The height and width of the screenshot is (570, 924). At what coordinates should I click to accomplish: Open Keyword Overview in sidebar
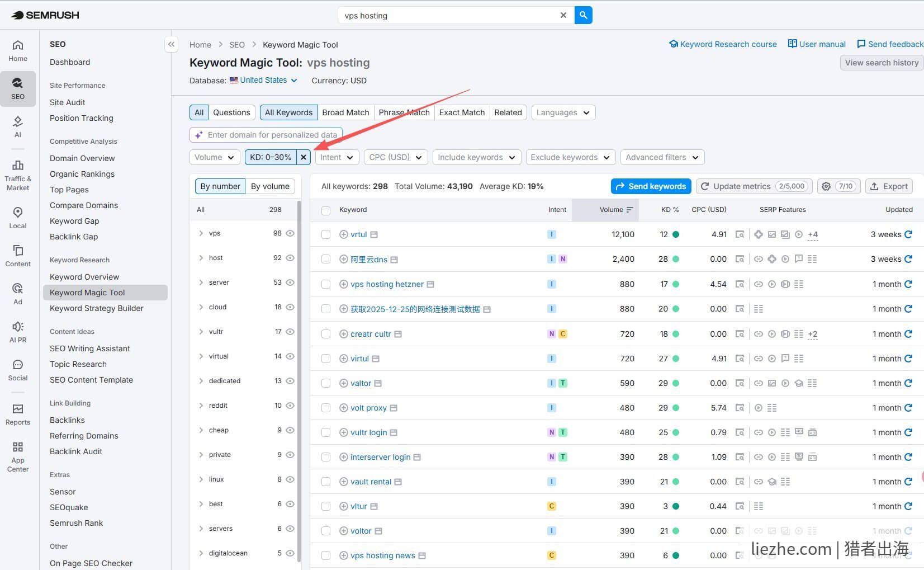click(x=84, y=277)
